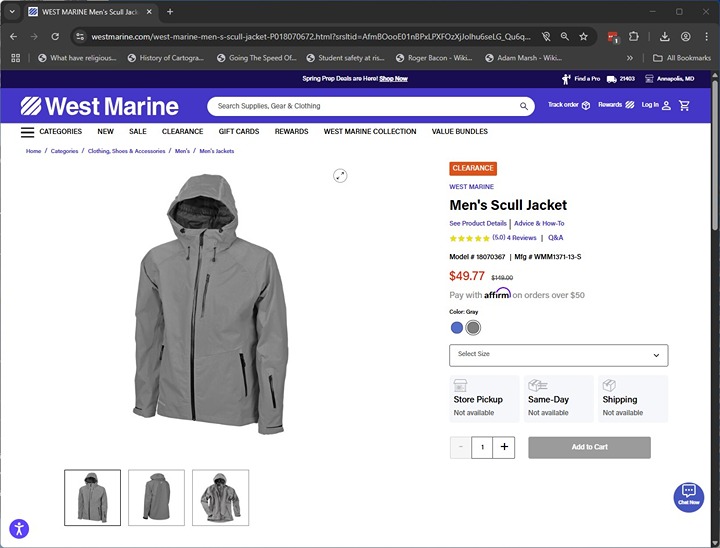Open the SALE menu item
The height and width of the screenshot is (548, 720).
(x=138, y=131)
